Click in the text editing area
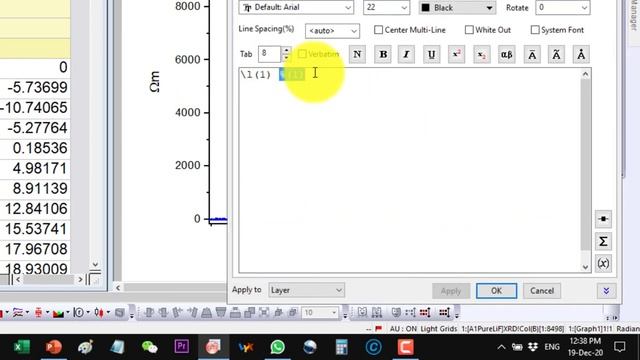Image resolution: width=640 pixels, height=360 pixels. (x=409, y=171)
